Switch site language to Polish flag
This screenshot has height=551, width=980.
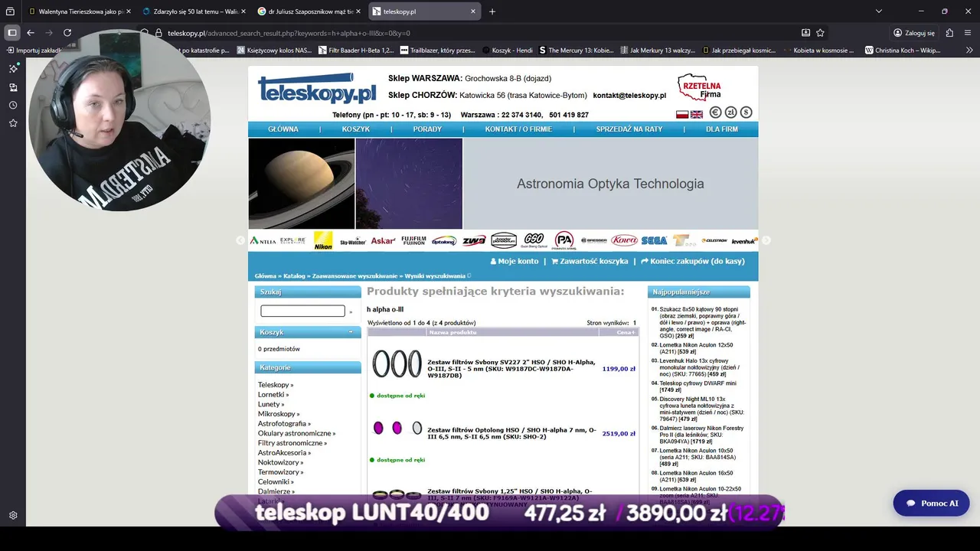point(682,114)
